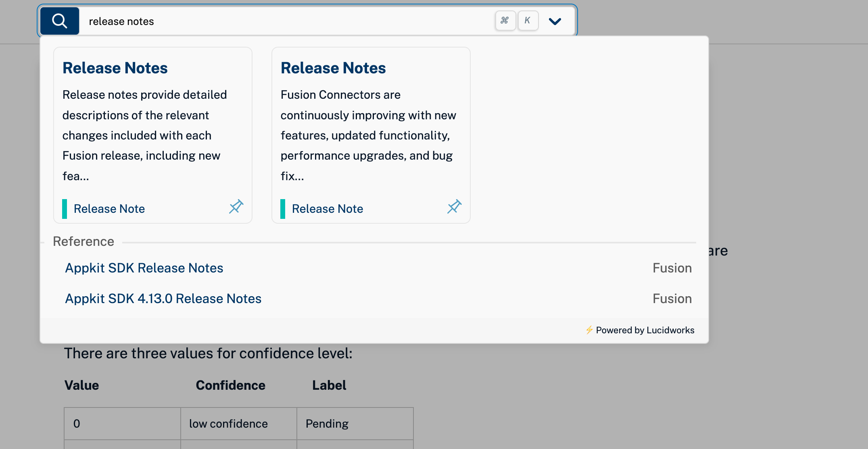Open Appkit SDK Release Notes result
868x449 pixels.
coord(144,268)
